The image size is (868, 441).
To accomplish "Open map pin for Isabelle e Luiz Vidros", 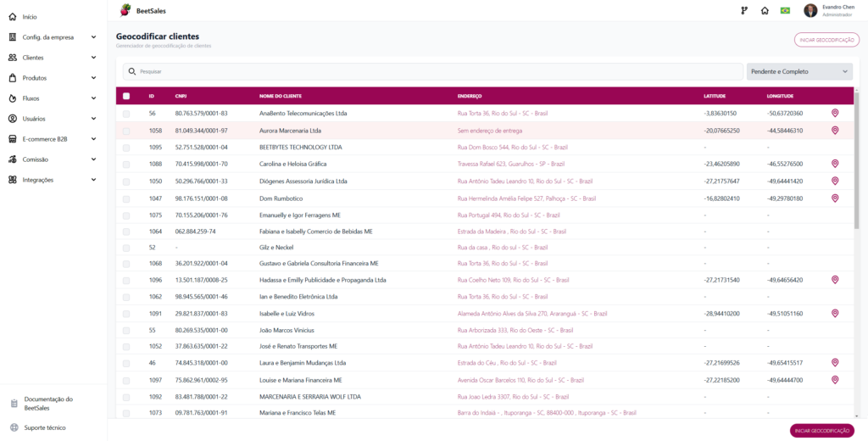I will pos(835,313).
